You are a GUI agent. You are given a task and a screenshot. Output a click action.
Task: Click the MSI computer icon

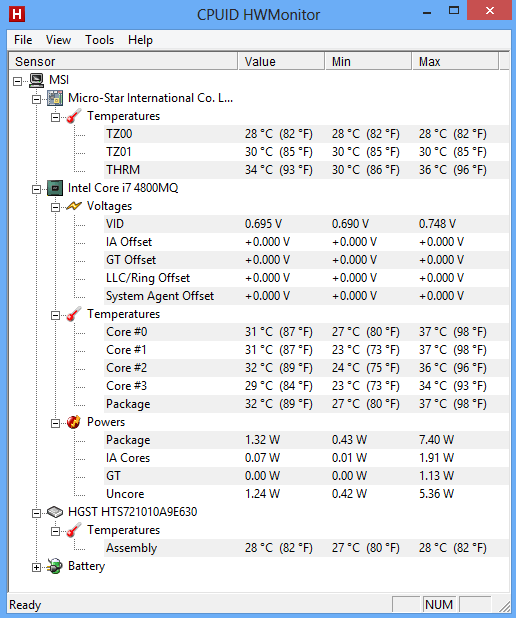[x=37, y=80]
